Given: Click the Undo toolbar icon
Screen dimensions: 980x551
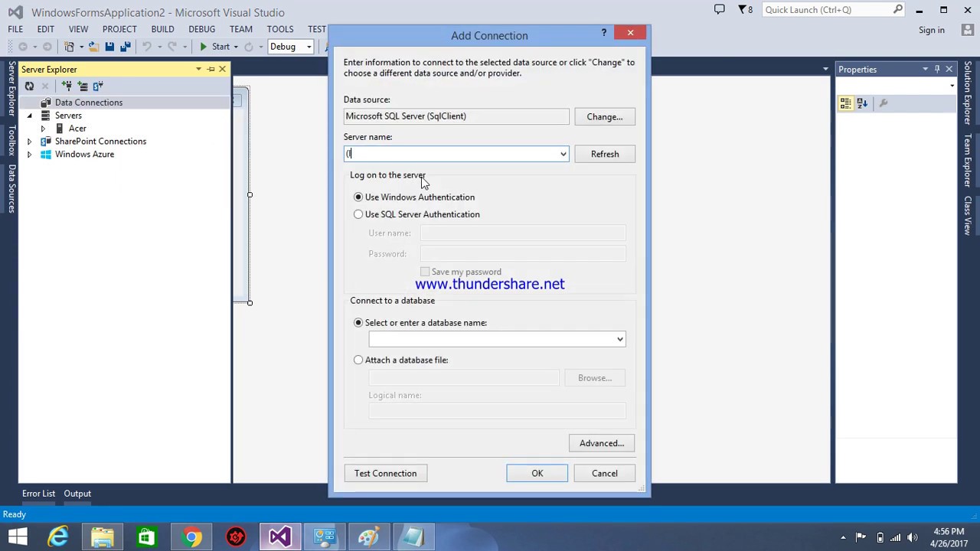Looking at the screenshot, I should [x=146, y=47].
